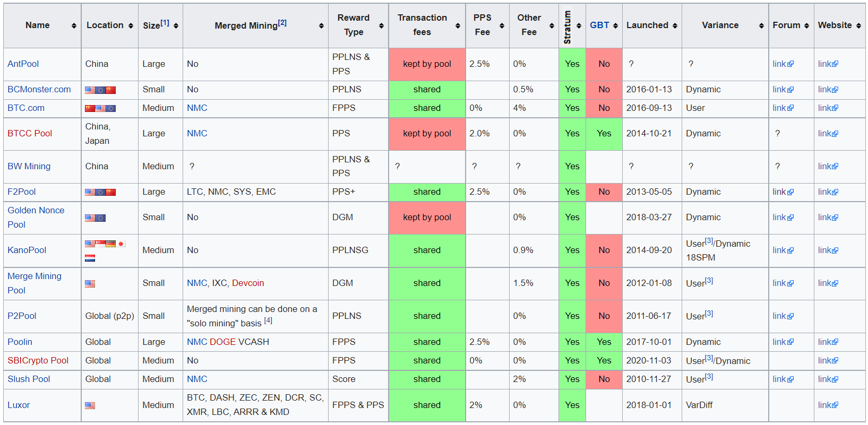Screen dimensions: 868x425
Task: Jump to footnote 1 beside Size header
Action: tap(165, 23)
